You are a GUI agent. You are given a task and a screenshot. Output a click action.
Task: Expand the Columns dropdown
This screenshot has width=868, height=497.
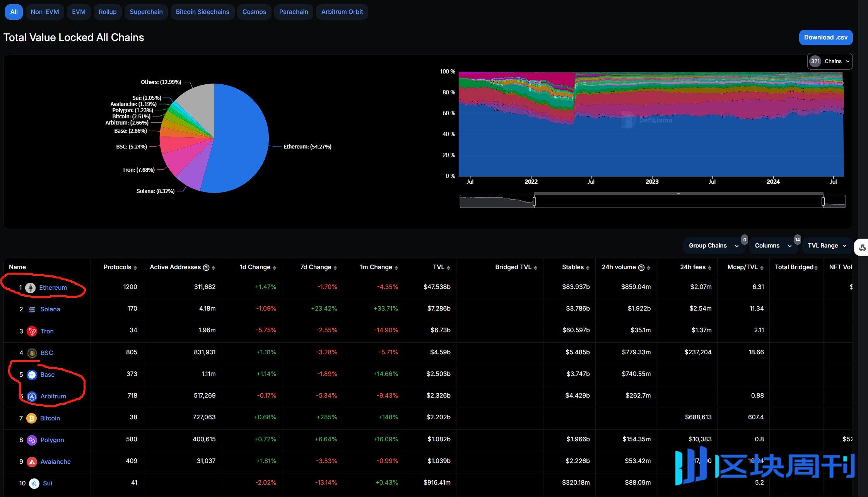773,246
